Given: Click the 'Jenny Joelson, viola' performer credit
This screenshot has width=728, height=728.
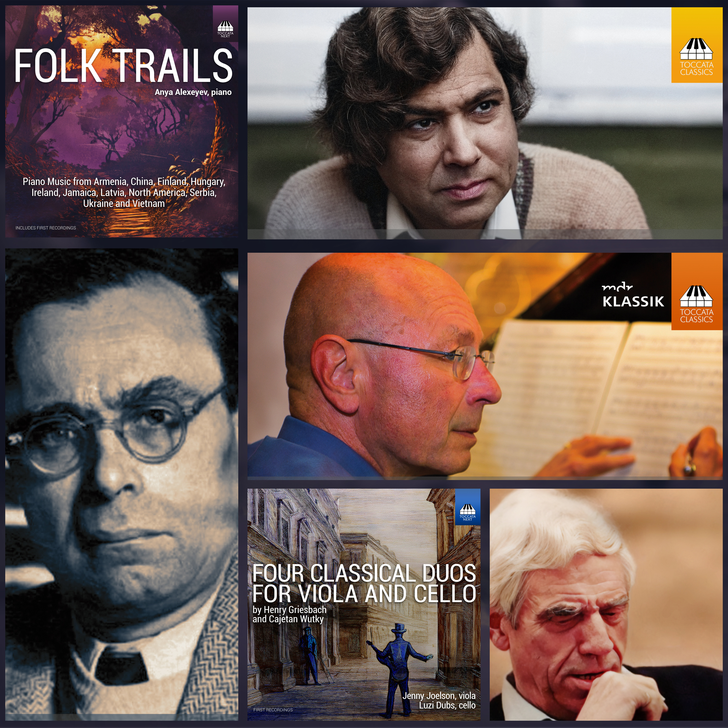Looking at the screenshot, I should 439,696.
